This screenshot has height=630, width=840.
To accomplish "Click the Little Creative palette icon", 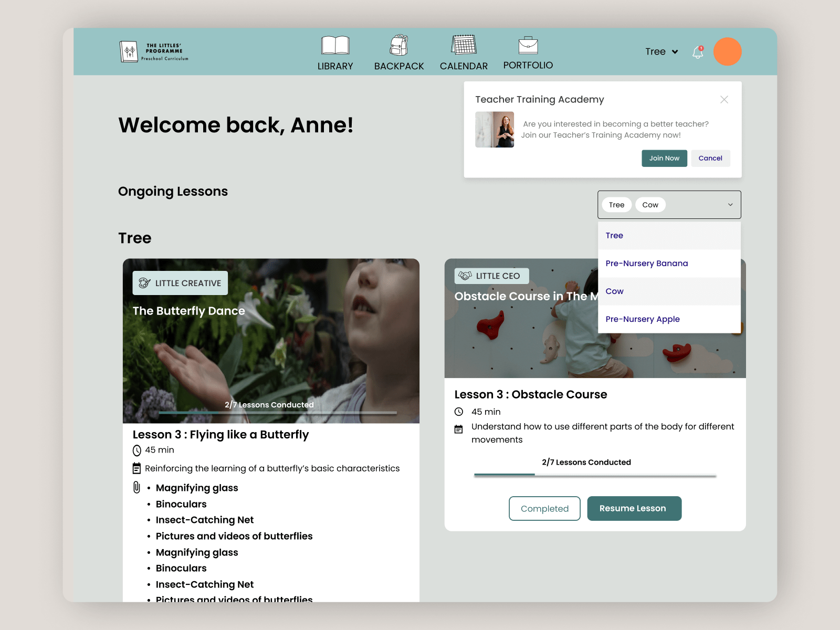I will pyautogui.click(x=144, y=283).
